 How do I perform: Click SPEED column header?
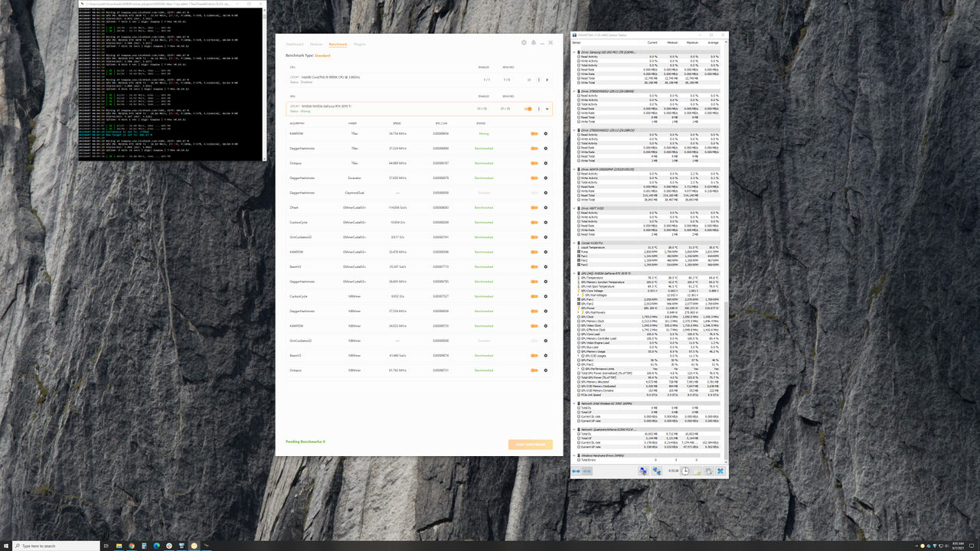click(397, 122)
